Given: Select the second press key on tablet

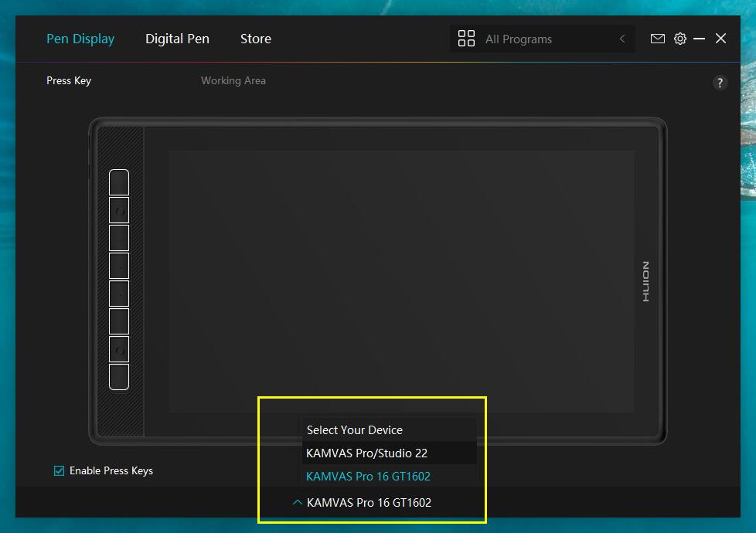Looking at the screenshot, I should pos(119,210).
